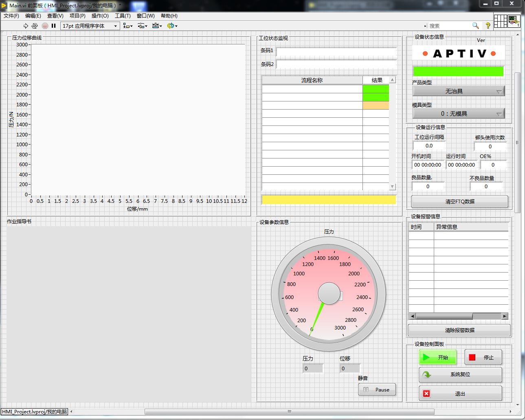
Task: Click the 压力 numeric indicator below gauge
Action: [x=313, y=368]
